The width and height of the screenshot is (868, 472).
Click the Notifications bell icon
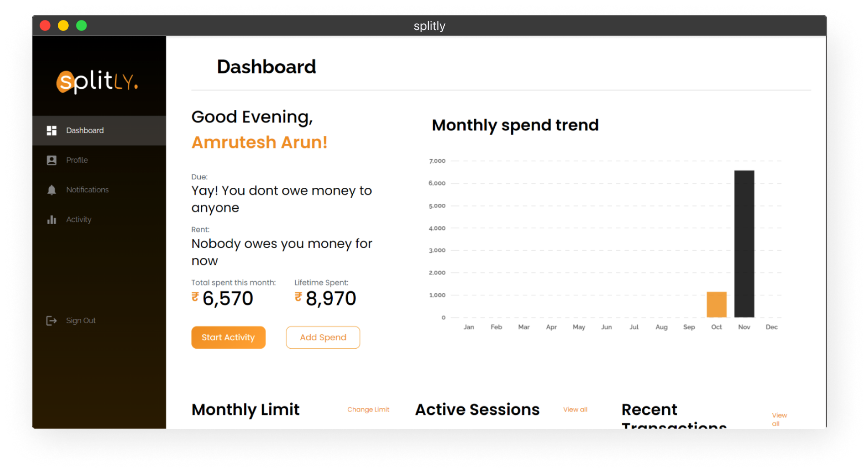point(51,190)
